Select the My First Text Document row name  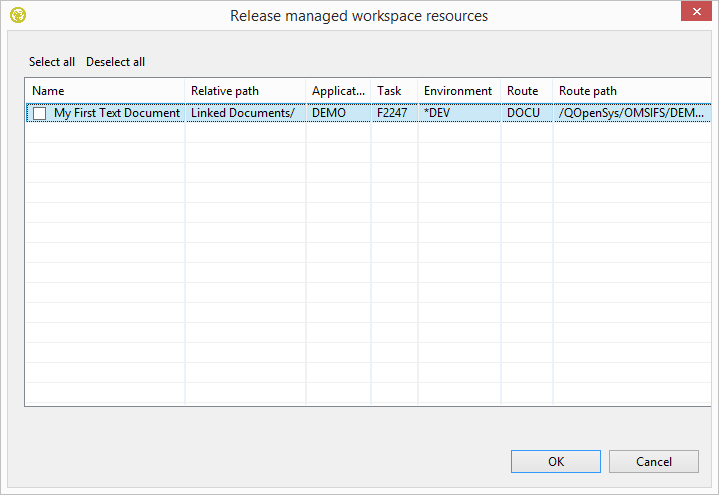click(117, 113)
